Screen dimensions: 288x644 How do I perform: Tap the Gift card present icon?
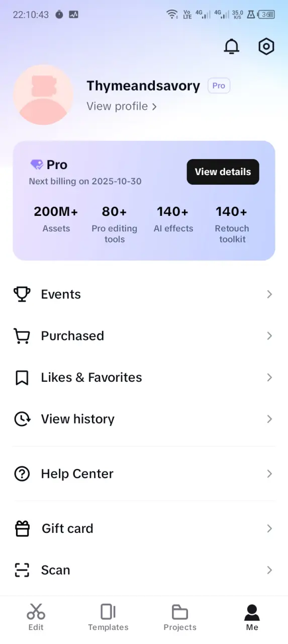coord(22,528)
